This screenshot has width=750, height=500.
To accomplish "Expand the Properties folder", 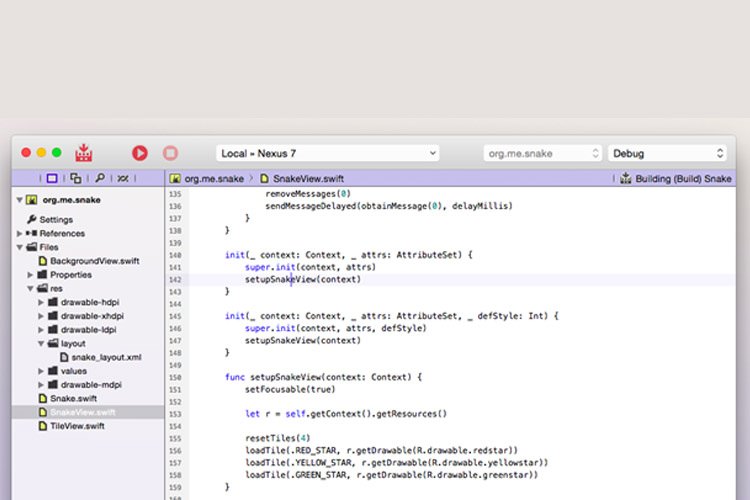I will click(x=30, y=275).
